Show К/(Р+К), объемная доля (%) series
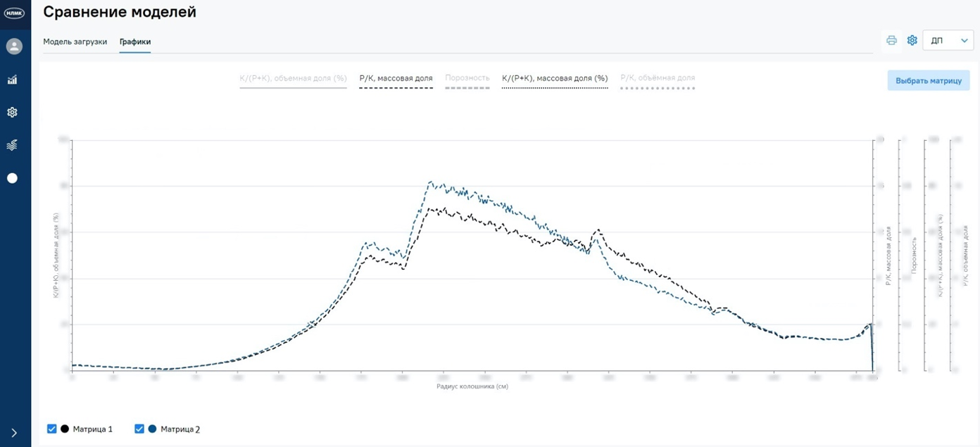Viewport: 980px width, 447px height. point(293,78)
